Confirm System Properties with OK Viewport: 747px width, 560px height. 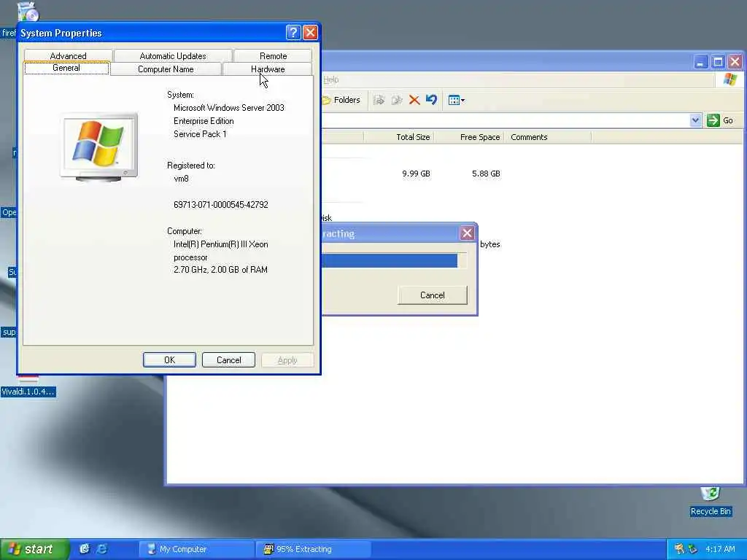[169, 360]
